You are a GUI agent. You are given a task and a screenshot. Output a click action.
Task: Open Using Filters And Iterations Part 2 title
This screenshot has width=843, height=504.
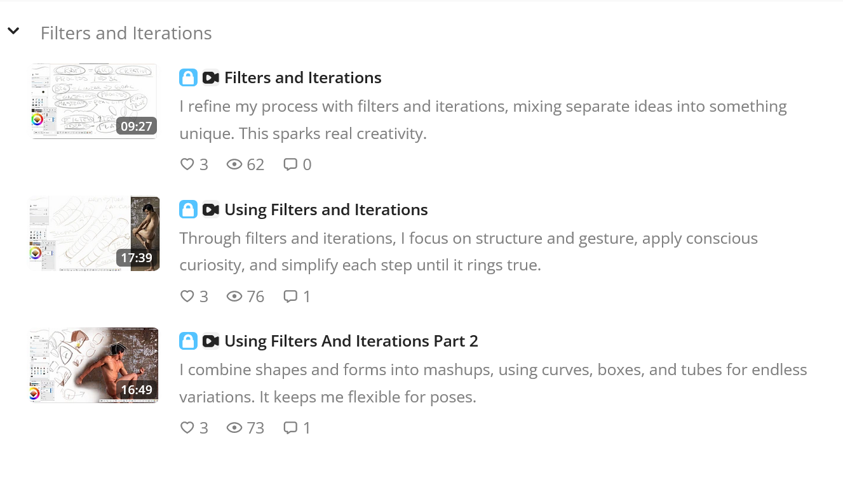pos(351,341)
